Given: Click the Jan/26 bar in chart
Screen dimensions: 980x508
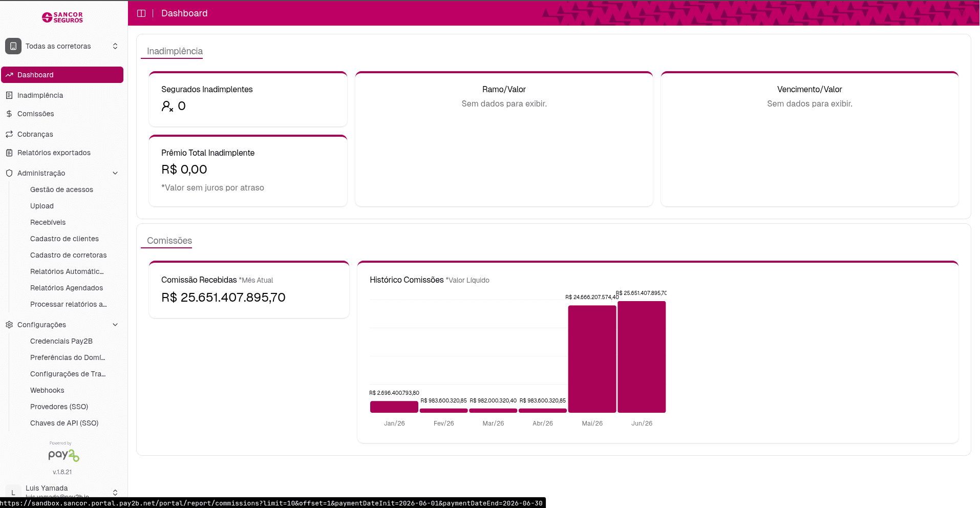Looking at the screenshot, I should [x=394, y=407].
